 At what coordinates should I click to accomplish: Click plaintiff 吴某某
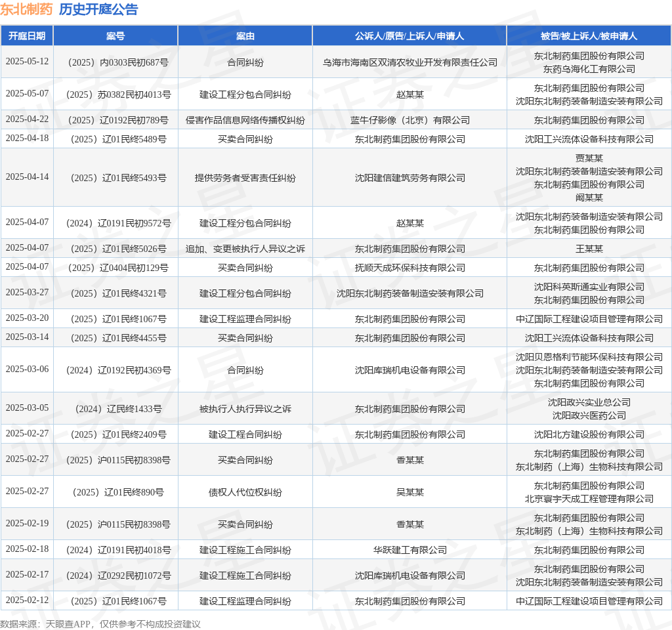coord(409,492)
